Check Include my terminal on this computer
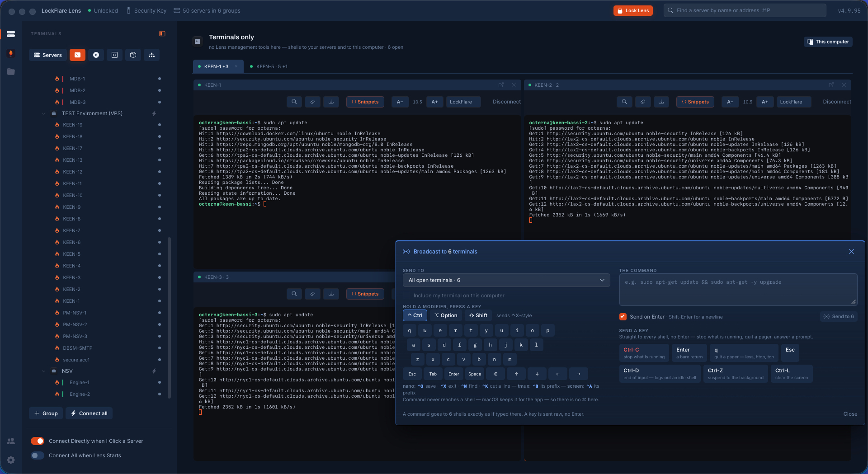The image size is (868, 474). pyautogui.click(x=406, y=296)
